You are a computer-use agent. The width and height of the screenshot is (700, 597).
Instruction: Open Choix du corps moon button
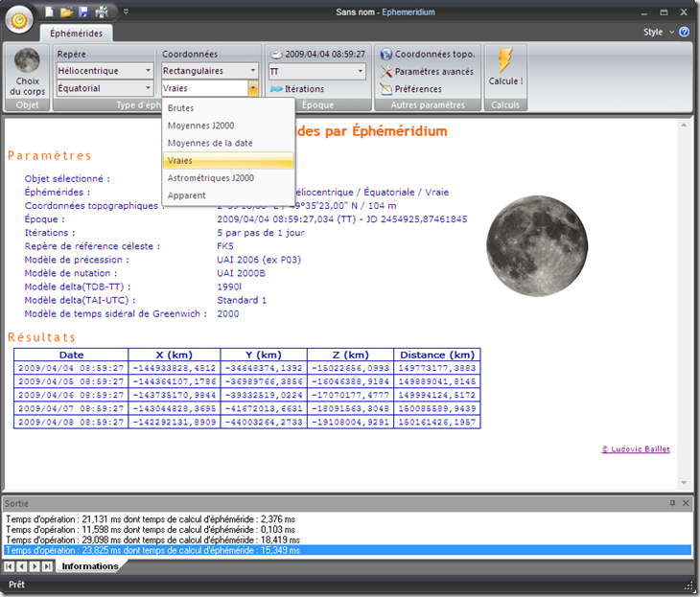click(27, 71)
